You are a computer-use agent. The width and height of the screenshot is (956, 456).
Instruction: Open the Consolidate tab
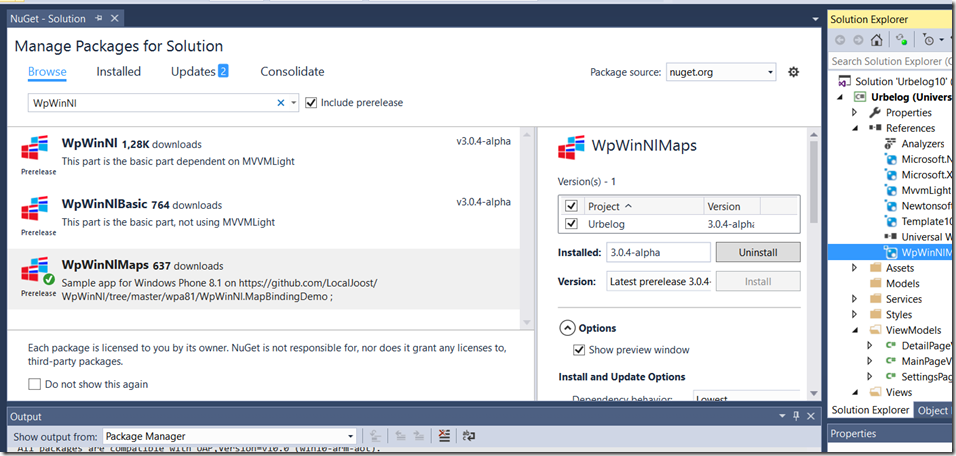click(x=292, y=72)
